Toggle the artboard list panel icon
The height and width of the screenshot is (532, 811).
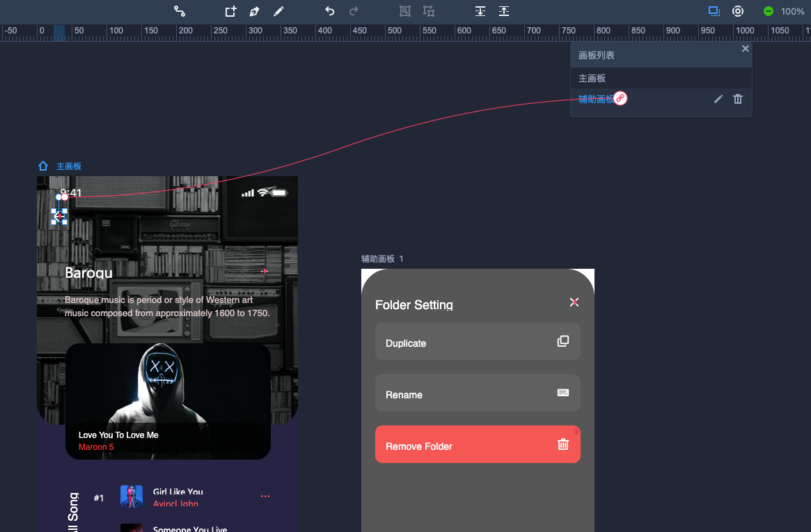714,11
